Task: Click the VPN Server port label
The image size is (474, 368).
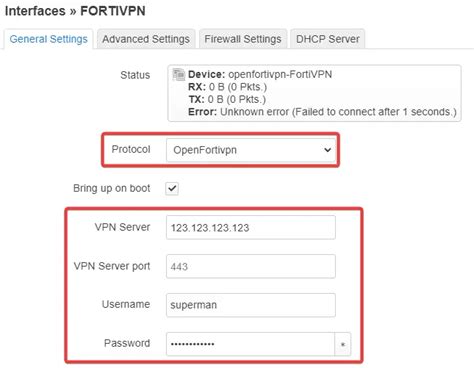Action: pyautogui.click(x=112, y=266)
